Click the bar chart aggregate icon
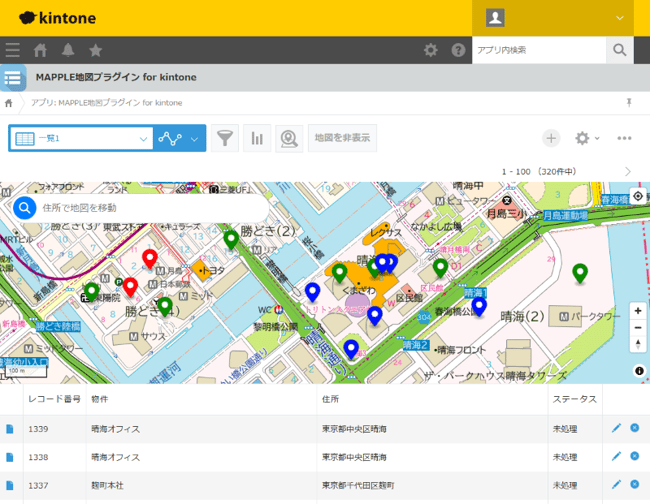The image size is (650, 504). pos(257,138)
